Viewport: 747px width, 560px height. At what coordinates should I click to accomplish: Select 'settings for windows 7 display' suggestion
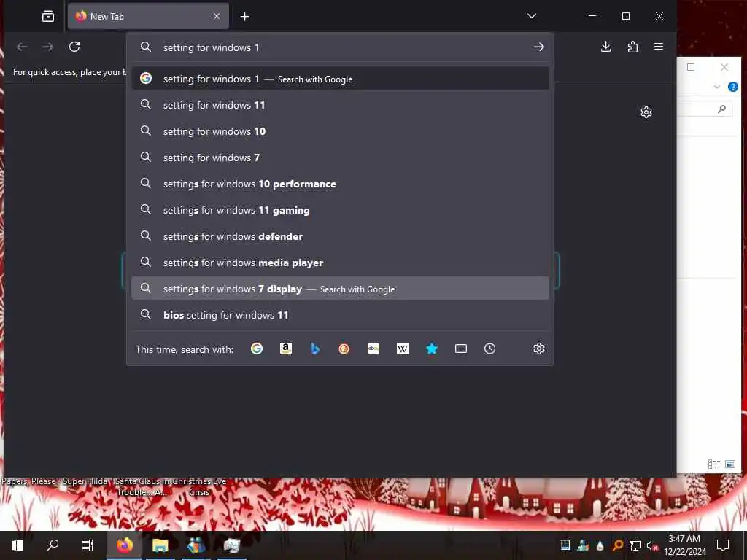(x=340, y=289)
